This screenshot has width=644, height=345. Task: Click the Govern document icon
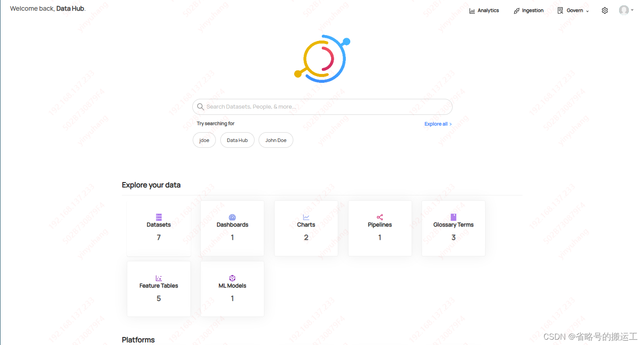[x=560, y=11]
